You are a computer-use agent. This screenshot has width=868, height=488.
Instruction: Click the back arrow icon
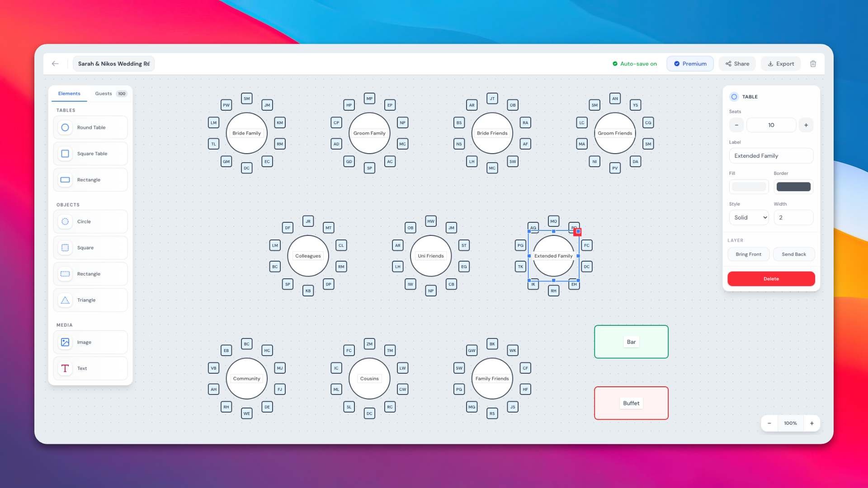point(55,64)
